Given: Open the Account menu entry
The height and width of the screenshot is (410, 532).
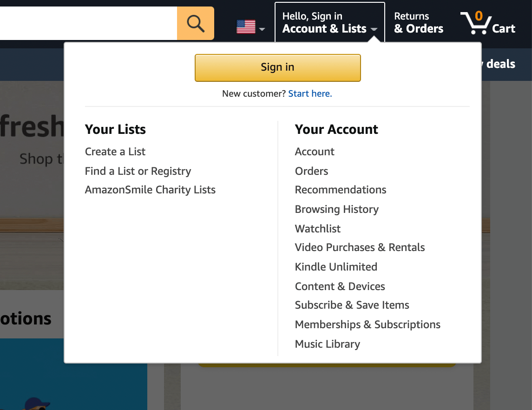Looking at the screenshot, I should (315, 152).
